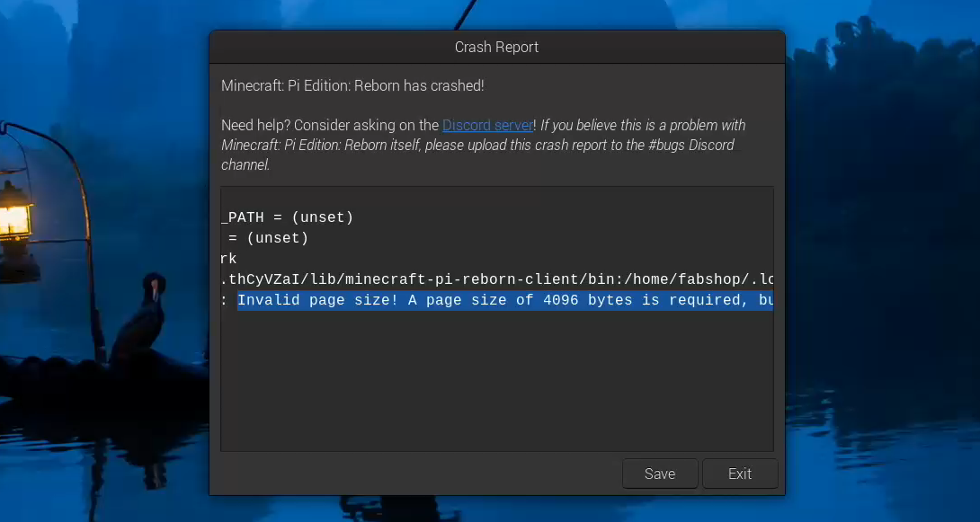The image size is (980, 522).
Task: Open the Discord server link
Action: point(487,125)
